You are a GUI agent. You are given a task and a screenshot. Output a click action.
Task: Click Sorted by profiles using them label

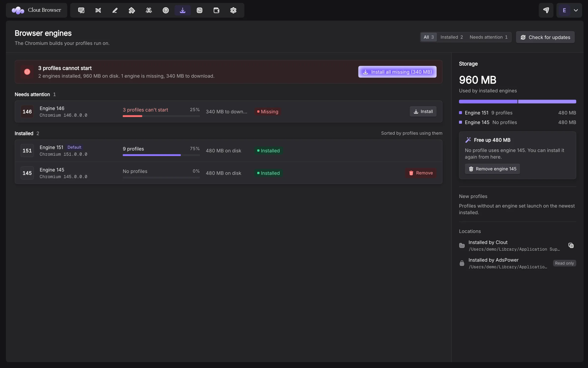412,133
